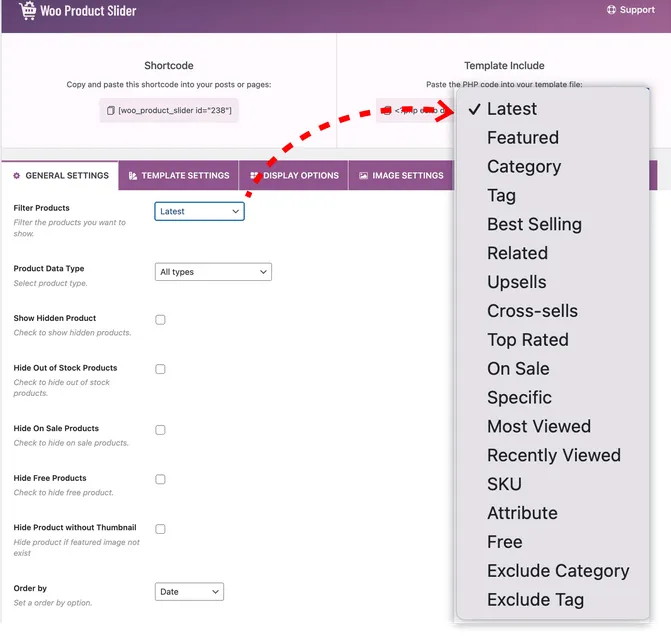Click the General Settings gear icon
Viewport: 671px width, 636px height.
tap(17, 175)
